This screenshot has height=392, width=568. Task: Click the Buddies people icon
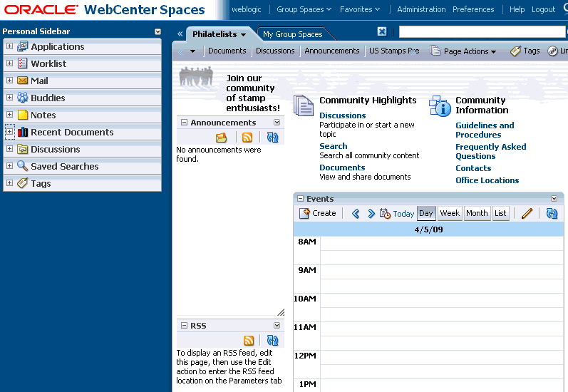pos(23,98)
